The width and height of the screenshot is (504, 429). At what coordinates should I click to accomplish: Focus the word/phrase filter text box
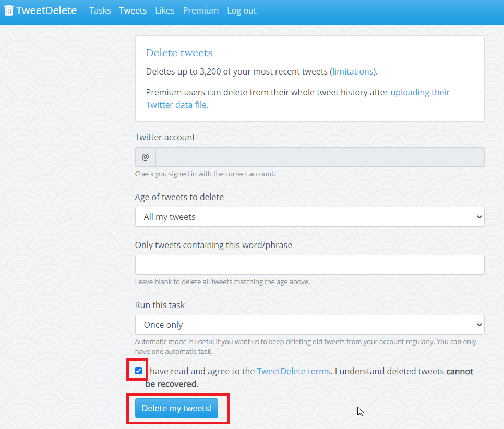click(x=309, y=265)
